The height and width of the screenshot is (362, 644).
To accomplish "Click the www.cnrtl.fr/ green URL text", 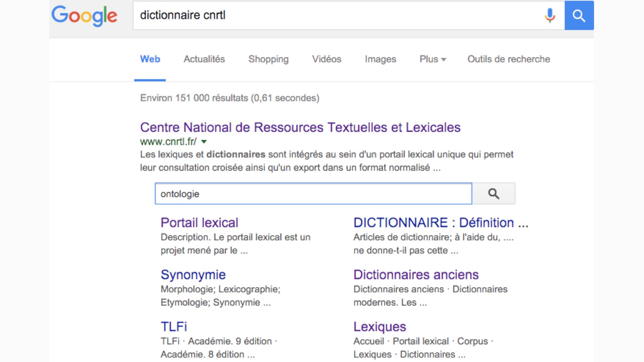I will click(x=168, y=142).
